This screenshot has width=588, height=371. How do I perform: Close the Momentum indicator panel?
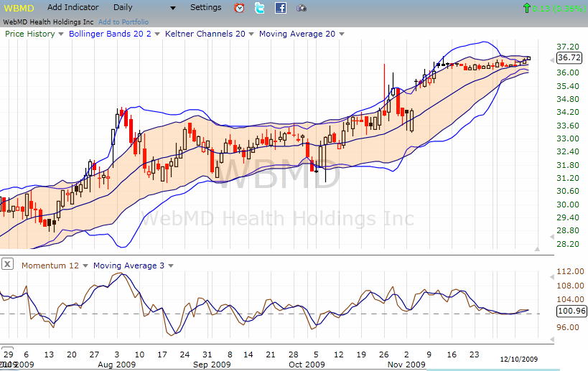tap(7, 264)
